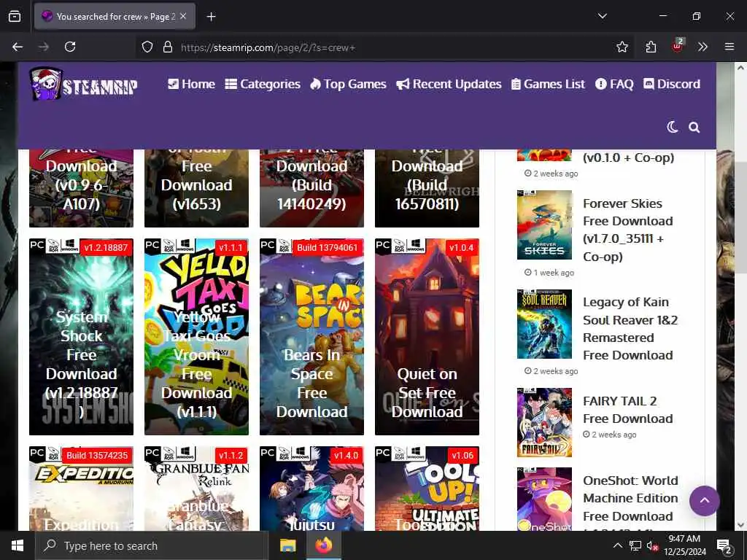Viewport: 747px width, 560px height.
Task: Open the uBlock Origin extension icon
Action: pos(678,46)
